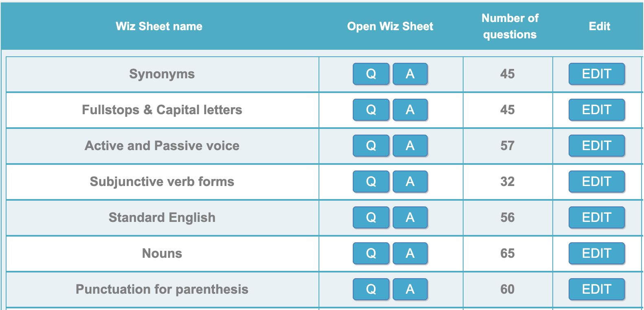Open A for Standard English
Viewport: 644px width, 310px height.
point(410,217)
